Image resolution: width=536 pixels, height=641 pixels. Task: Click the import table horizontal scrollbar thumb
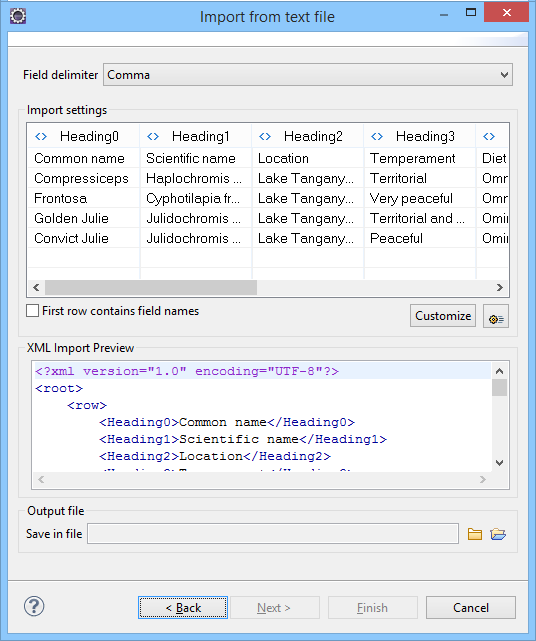(x=151, y=287)
